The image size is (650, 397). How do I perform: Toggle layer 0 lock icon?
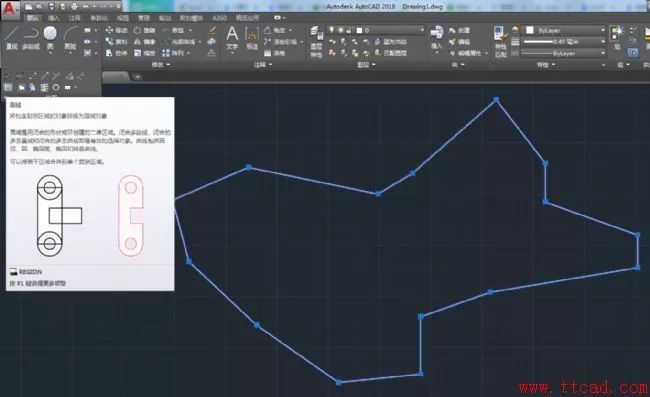tap(349, 30)
